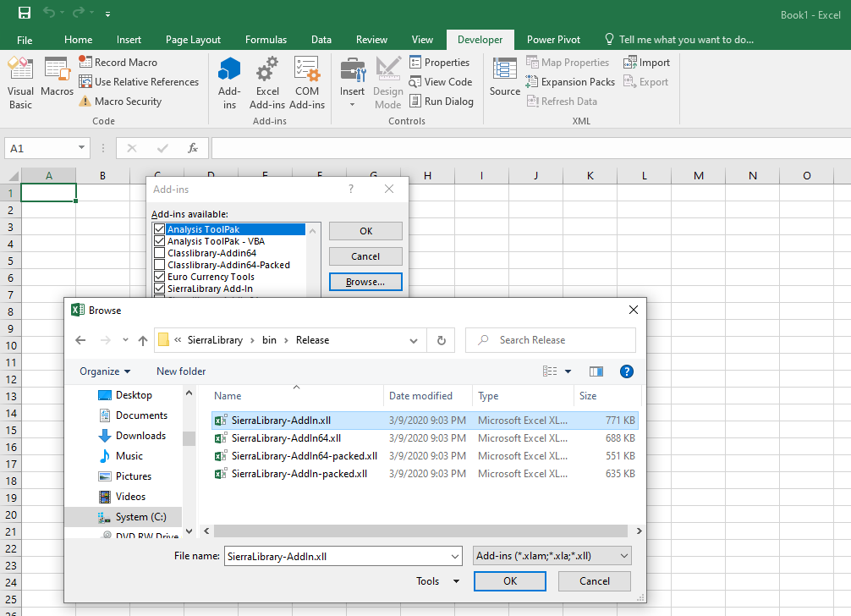The width and height of the screenshot is (851, 616).
Task: Switch to Power Pivot tab
Action: [x=553, y=40]
